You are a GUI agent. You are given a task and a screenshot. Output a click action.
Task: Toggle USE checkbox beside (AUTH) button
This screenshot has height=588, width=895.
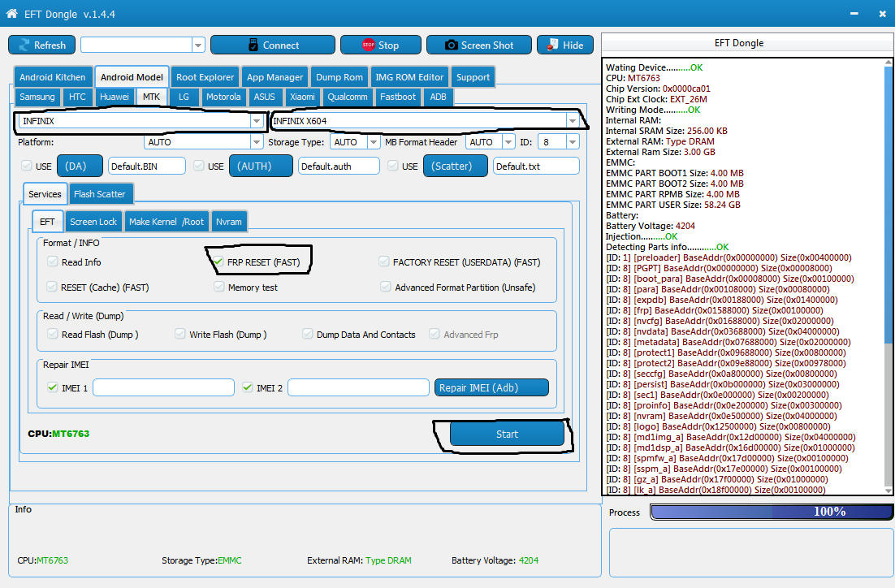tap(199, 166)
